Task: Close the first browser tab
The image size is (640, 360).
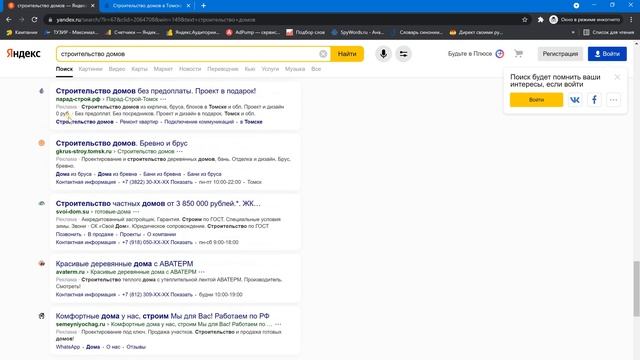Action: point(93,6)
